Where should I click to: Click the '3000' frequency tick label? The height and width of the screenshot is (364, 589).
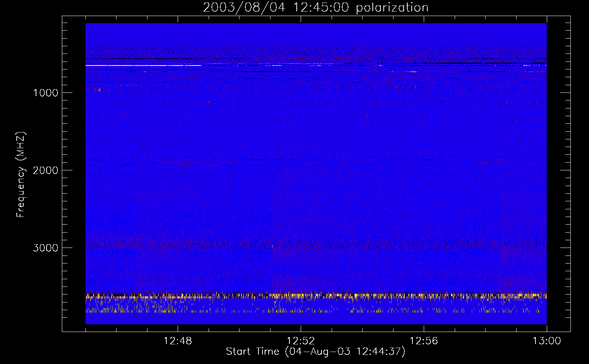coord(46,248)
